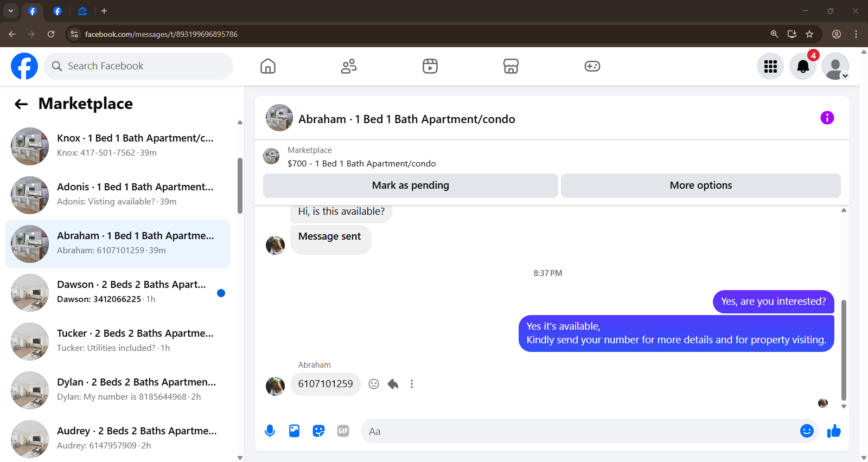Image resolution: width=868 pixels, height=462 pixels.
Task: Open the Adonis conversation
Action: (118, 195)
